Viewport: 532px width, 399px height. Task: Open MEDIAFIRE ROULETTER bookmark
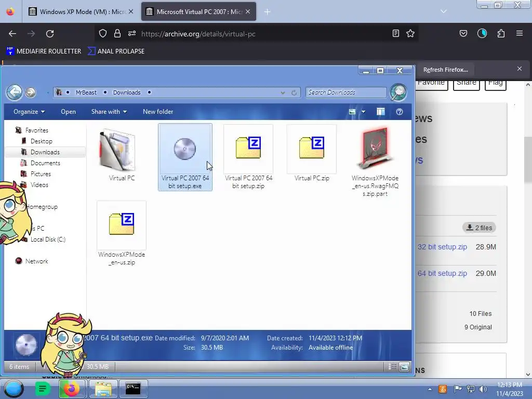tap(44, 51)
